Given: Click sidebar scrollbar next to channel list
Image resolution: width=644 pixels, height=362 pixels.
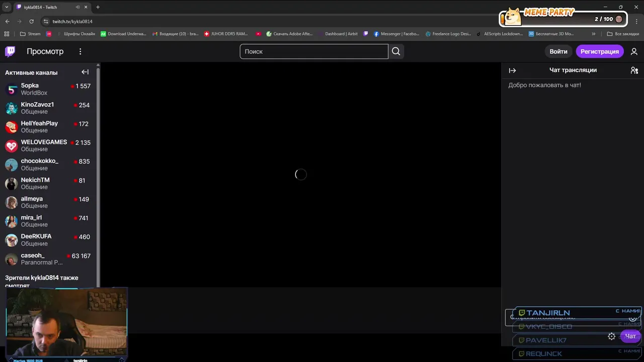Looking at the screenshot, I should point(98,176).
